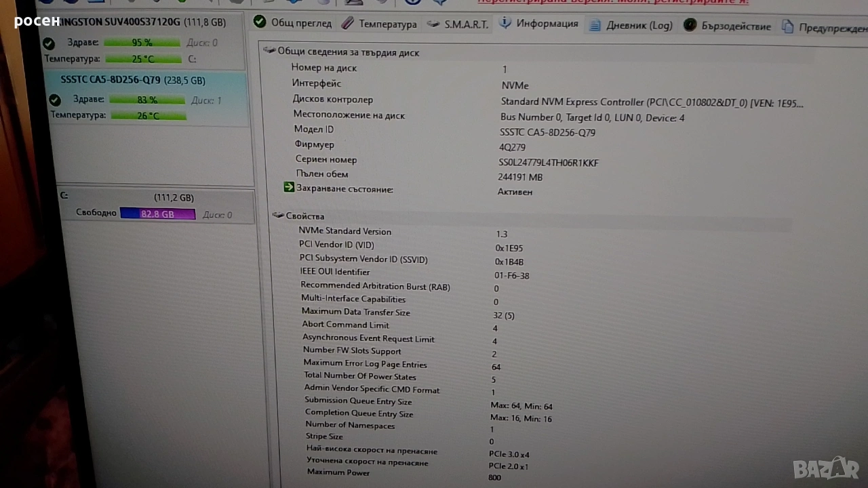This screenshot has width=868, height=488.
Task: Open the Дневник (Log) tab
Action: 631,25
